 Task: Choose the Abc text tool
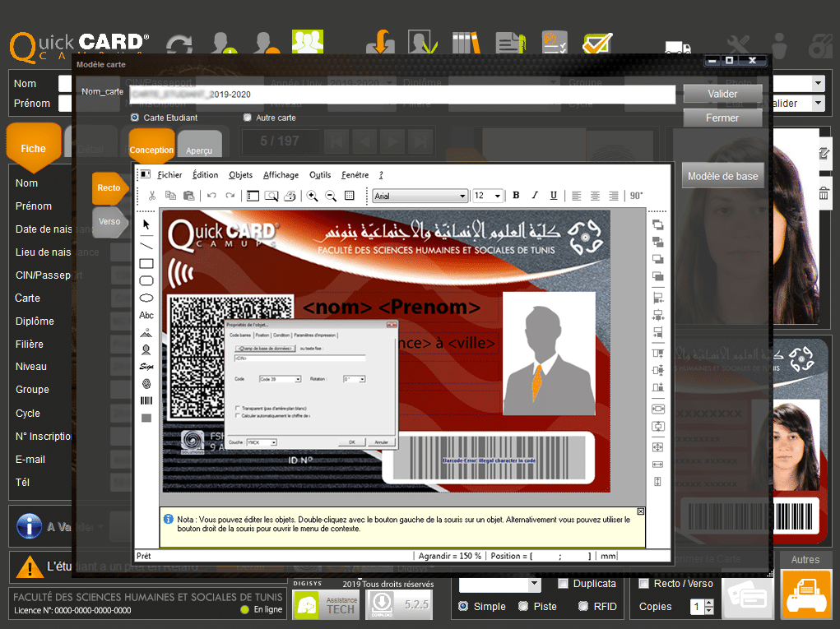(x=146, y=315)
